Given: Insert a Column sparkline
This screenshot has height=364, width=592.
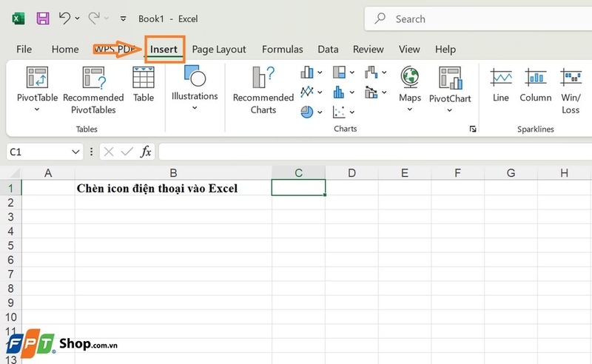Looking at the screenshot, I should pyautogui.click(x=535, y=85).
